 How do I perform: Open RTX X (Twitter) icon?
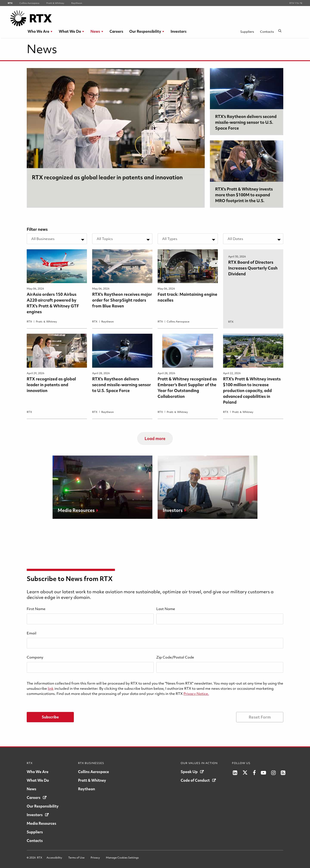(245, 773)
